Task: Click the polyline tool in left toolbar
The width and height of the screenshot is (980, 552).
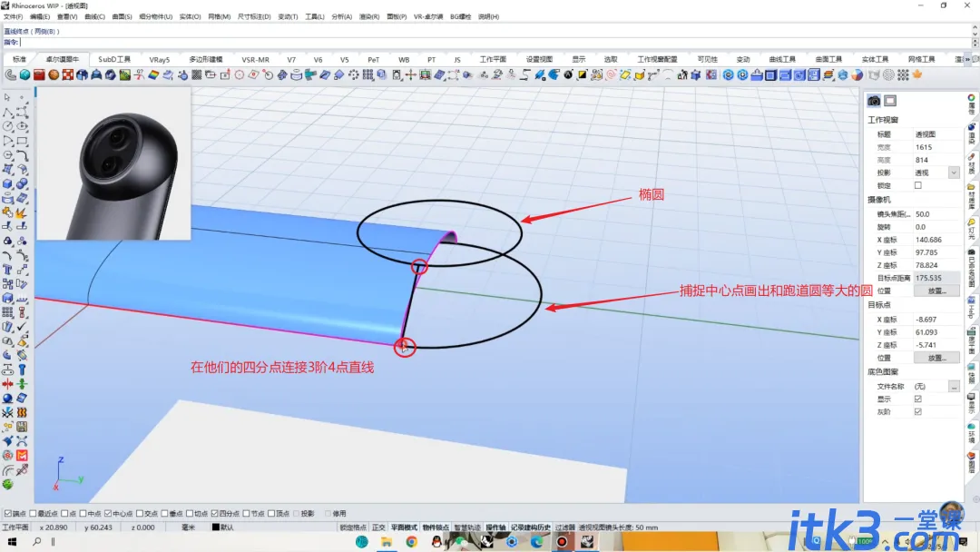Action: pos(7,112)
